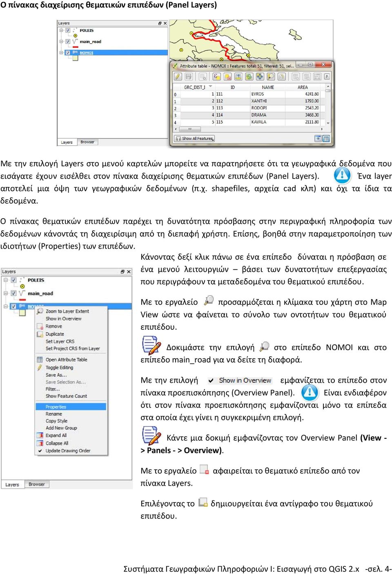
Task: Collapse main_road layer tree beside the map
Action: click(61, 41)
